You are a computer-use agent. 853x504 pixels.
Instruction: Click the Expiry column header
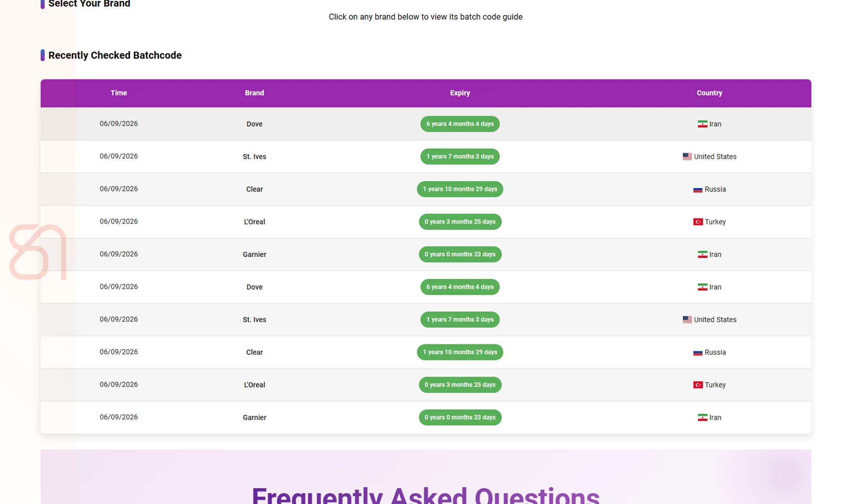click(460, 93)
